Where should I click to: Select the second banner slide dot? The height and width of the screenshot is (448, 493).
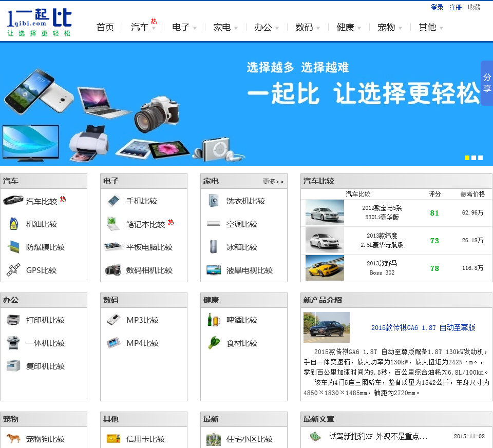[473, 158]
